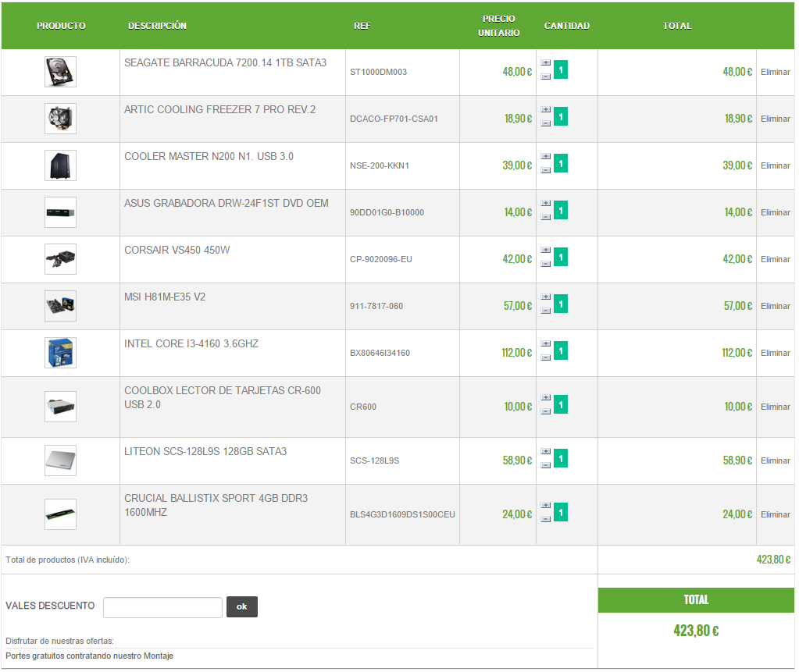Open Cooler Master N200 case thumbnail
This screenshot has height=672, width=799.
[x=61, y=165]
